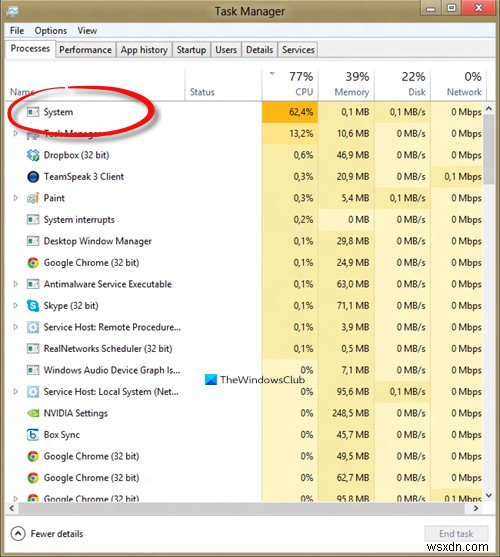This screenshot has width=500, height=557.
Task: Click the Windows Audio Device Graph icon
Action: coord(33,370)
